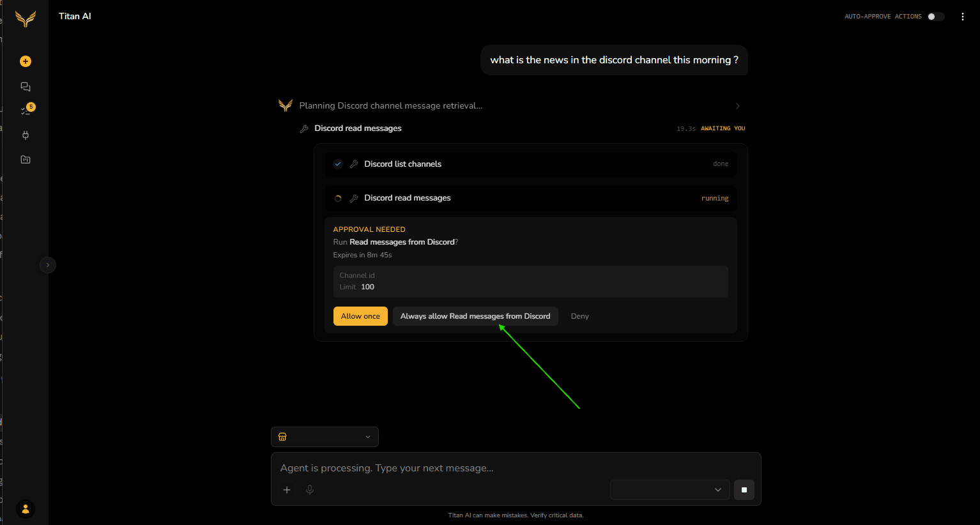Screen dimensions: 980x525
Task: Deny the Discord read request
Action: coord(580,316)
